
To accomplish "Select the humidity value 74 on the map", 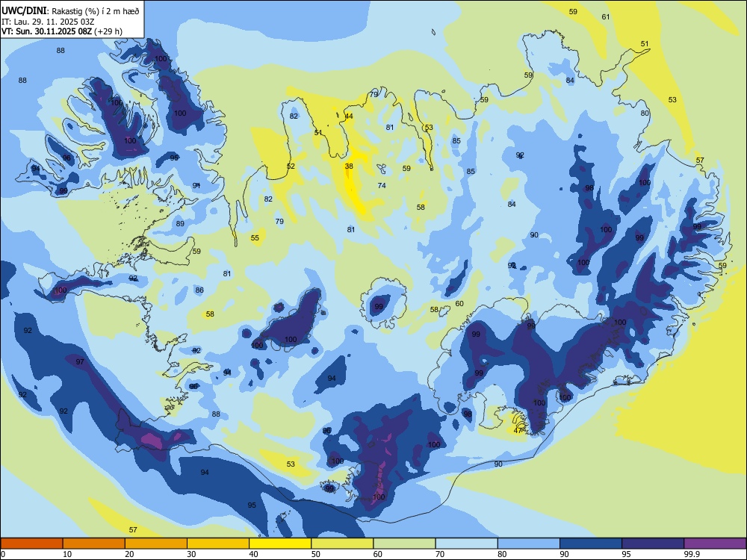I will [x=382, y=186].
